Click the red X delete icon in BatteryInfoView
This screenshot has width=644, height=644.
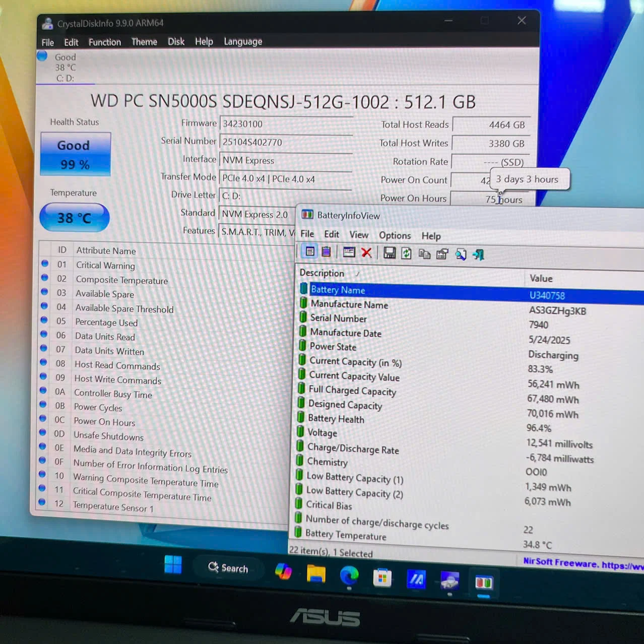tap(366, 252)
